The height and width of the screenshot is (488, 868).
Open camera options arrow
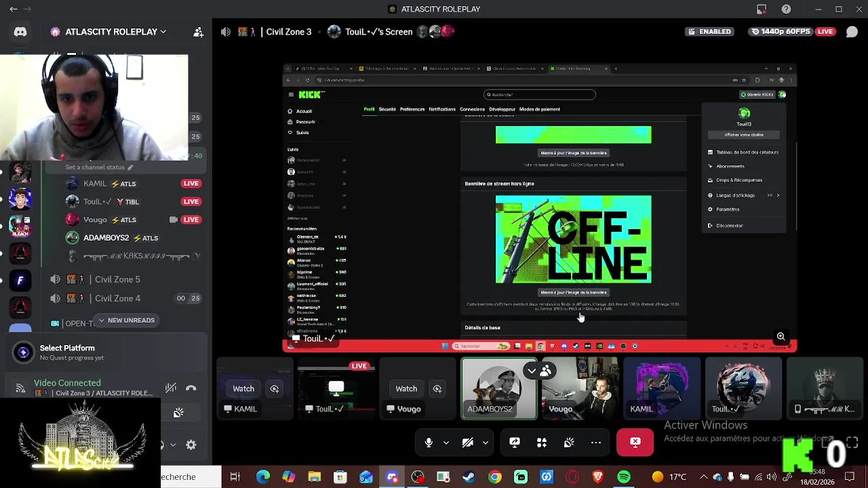tap(485, 443)
